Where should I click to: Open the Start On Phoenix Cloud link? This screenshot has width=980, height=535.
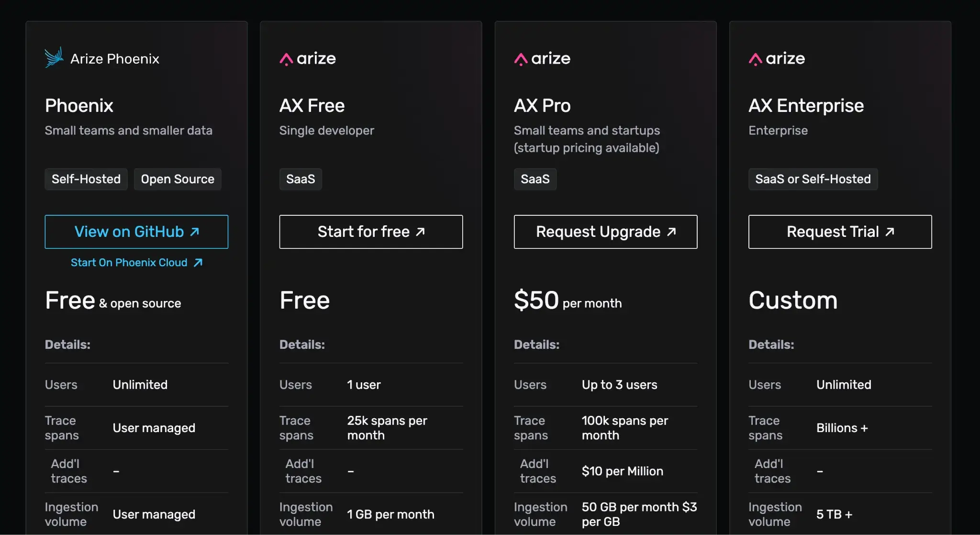(129, 262)
